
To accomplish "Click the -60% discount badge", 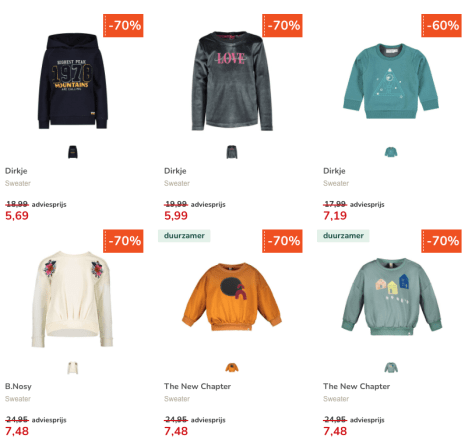I will pos(441,25).
